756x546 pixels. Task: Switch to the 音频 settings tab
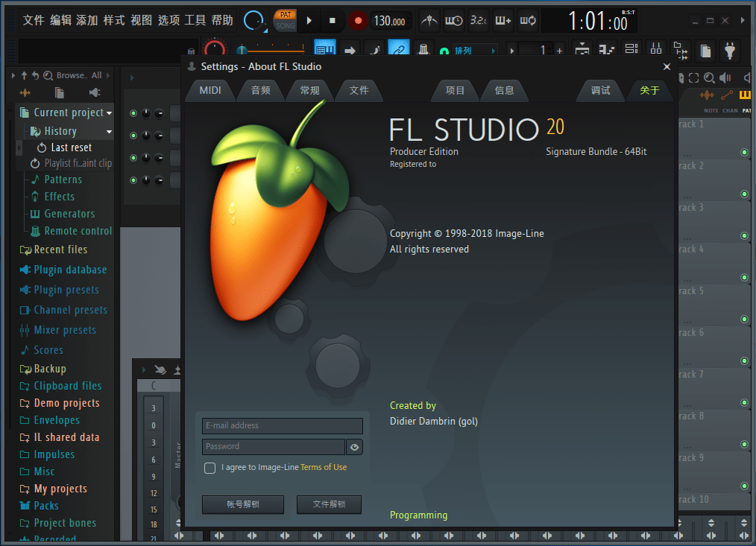pos(261,91)
